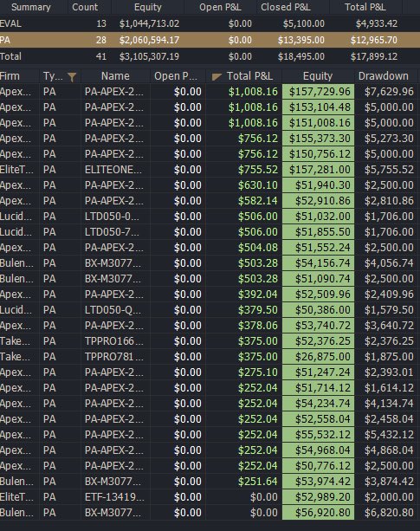Click the EVAL total P&L $4,933.42
420x531 pixels.
click(377, 23)
